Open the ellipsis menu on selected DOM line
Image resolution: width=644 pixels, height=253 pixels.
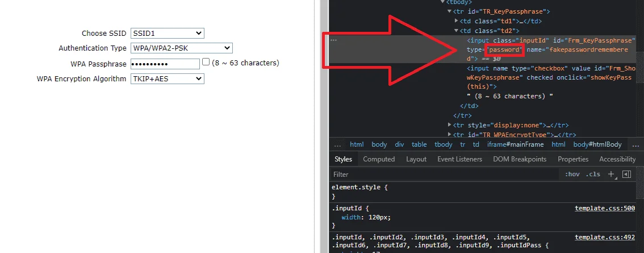tap(333, 40)
